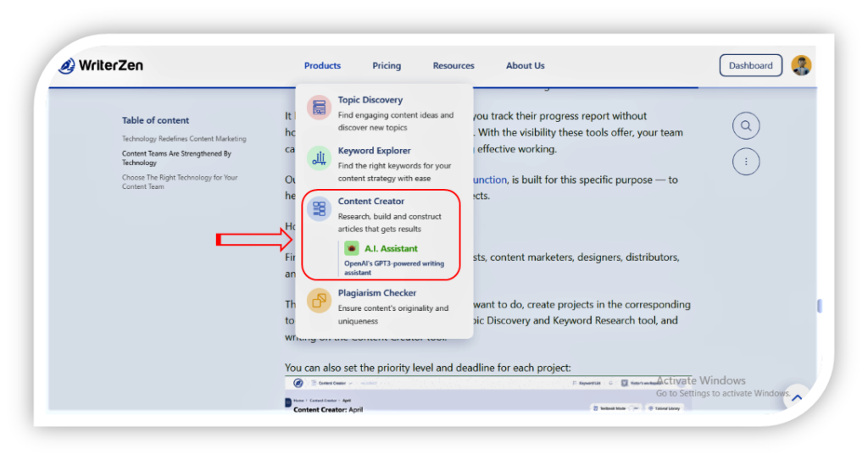The height and width of the screenshot is (460, 868).
Task: Click the 'Table of content' heading
Action: click(156, 120)
